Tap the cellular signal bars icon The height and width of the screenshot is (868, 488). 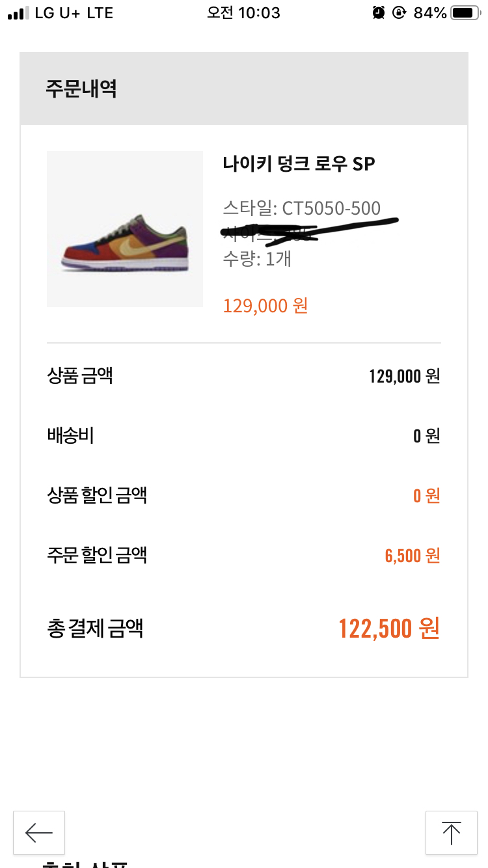(x=18, y=13)
